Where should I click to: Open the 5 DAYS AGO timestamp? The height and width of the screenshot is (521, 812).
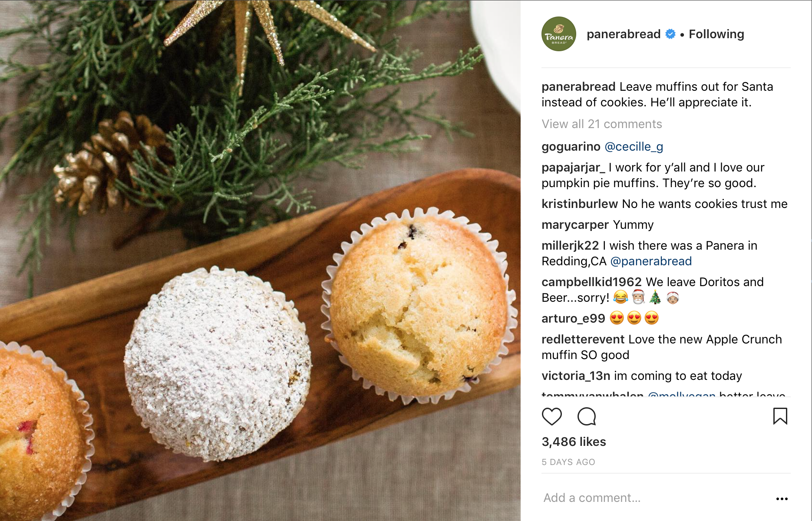point(568,462)
